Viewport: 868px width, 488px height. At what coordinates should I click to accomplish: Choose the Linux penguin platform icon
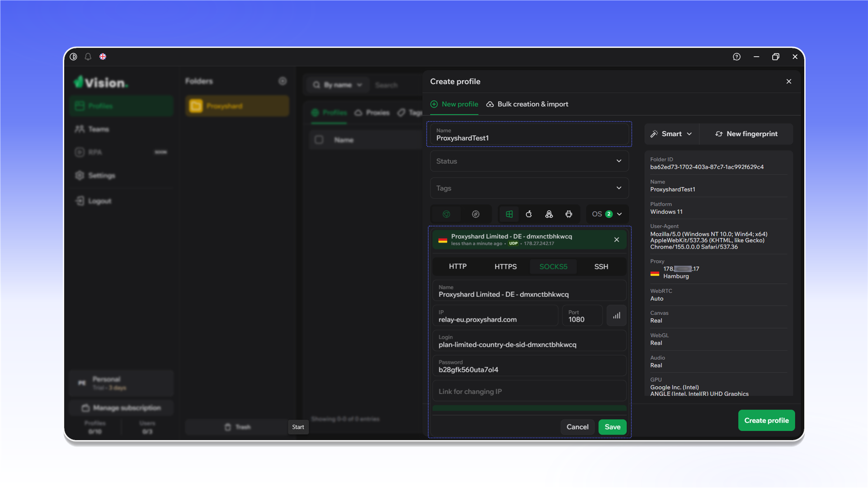(x=549, y=214)
